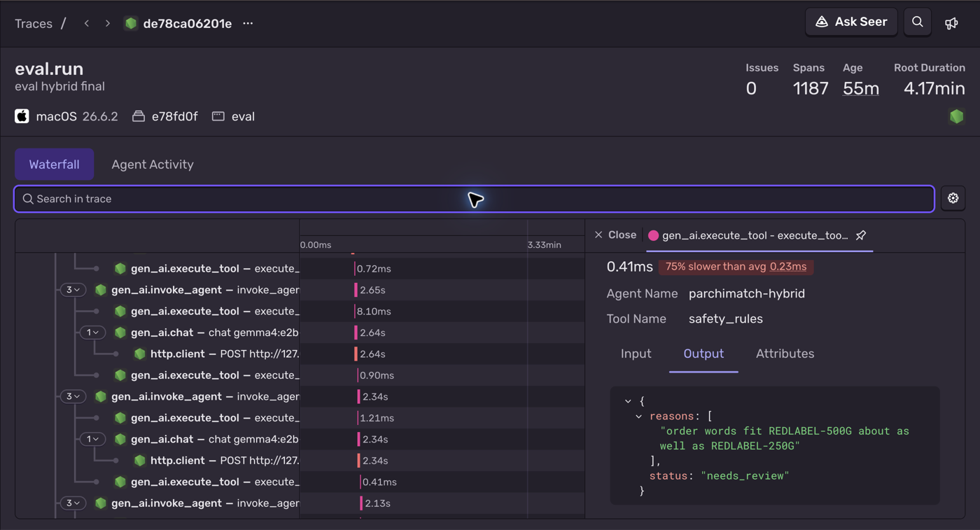Click the Search in trace field
Screen dimensions: 980x530
coord(474,199)
